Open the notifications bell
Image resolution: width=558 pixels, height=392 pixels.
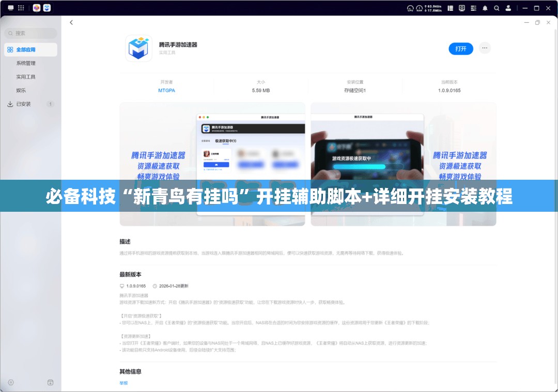click(485, 8)
